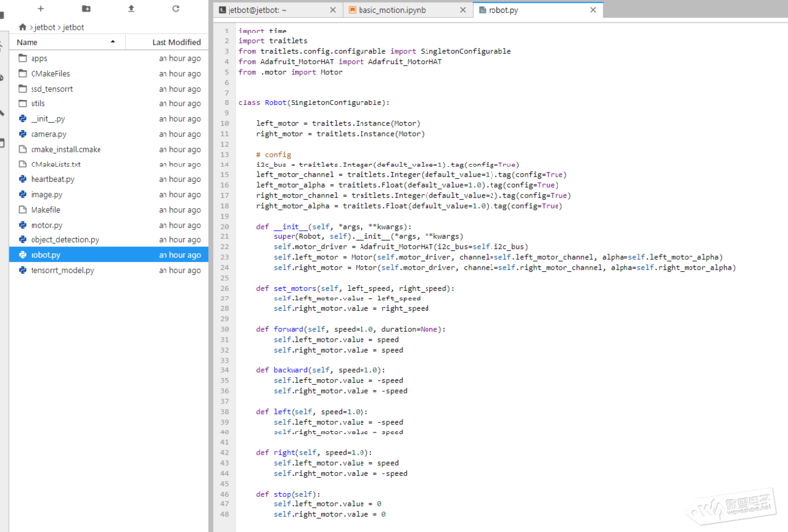788x532 pixels.
Task: Click on 'def set_motors' line in editor
Action: point(356,288)
